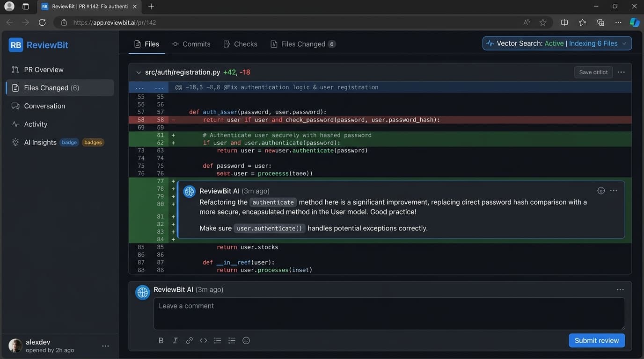Click the ReviewBit RB logo icon
Viewport: 644px width, 359px height.
click(x=16, y=45)
